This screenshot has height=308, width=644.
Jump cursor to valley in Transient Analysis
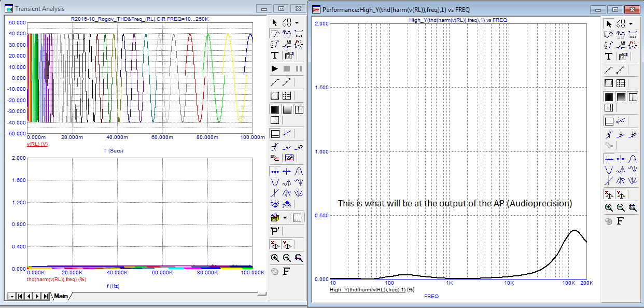275,181
